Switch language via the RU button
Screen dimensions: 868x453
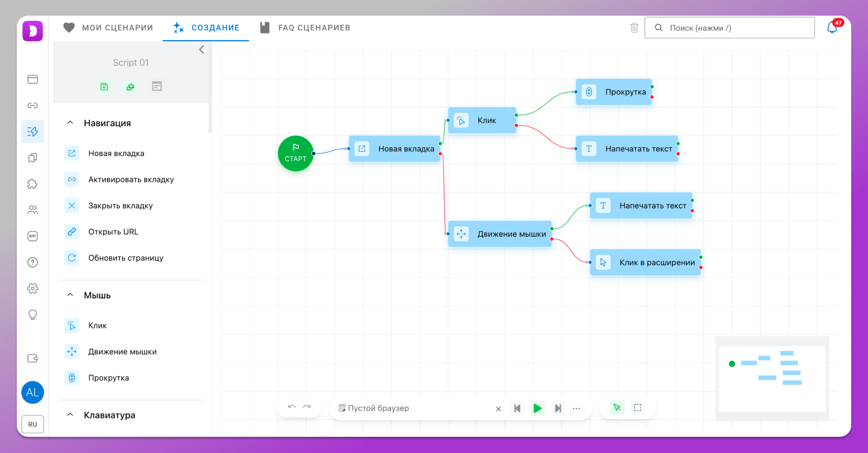click(32, 424)
